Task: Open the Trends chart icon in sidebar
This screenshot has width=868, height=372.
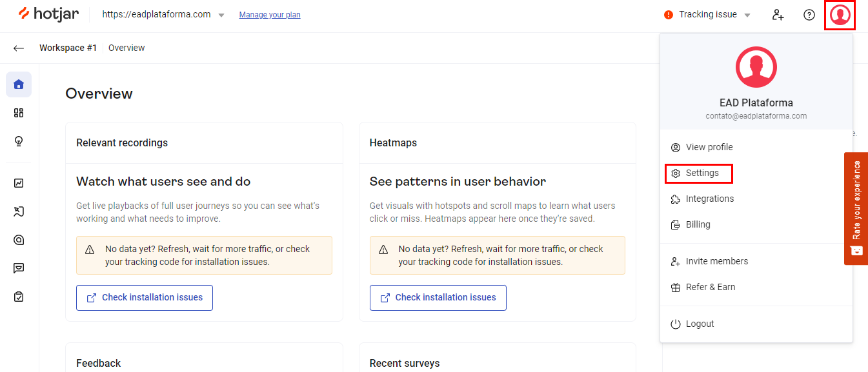Action: point(19,183)
